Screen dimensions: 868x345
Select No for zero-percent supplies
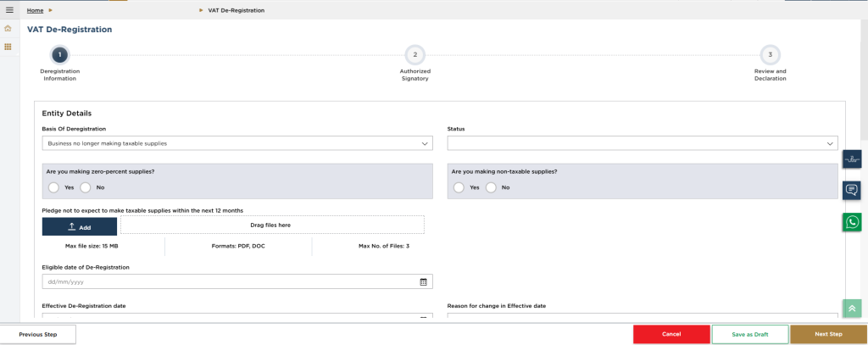[x=86, y=186]
